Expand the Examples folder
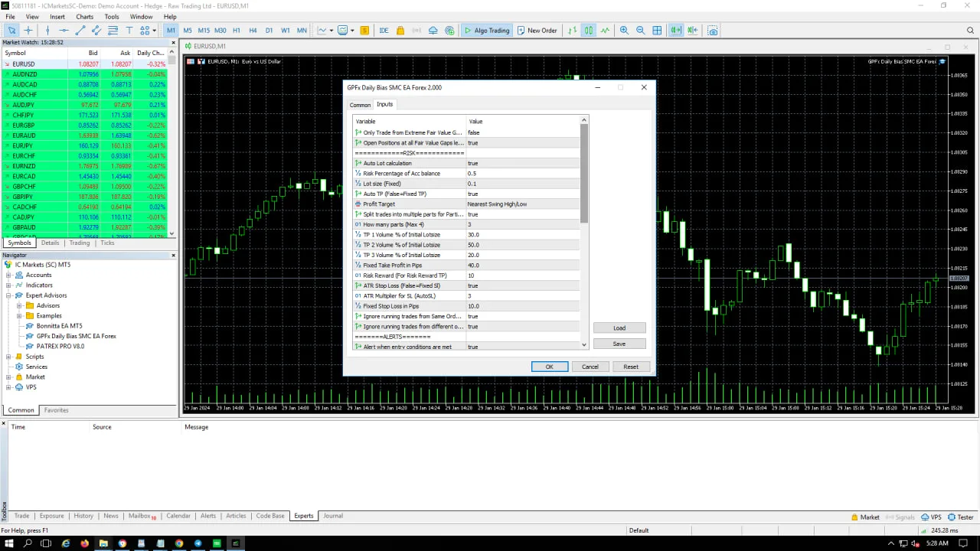The width and height of the screenshot is (980, 551). (20, 315)
